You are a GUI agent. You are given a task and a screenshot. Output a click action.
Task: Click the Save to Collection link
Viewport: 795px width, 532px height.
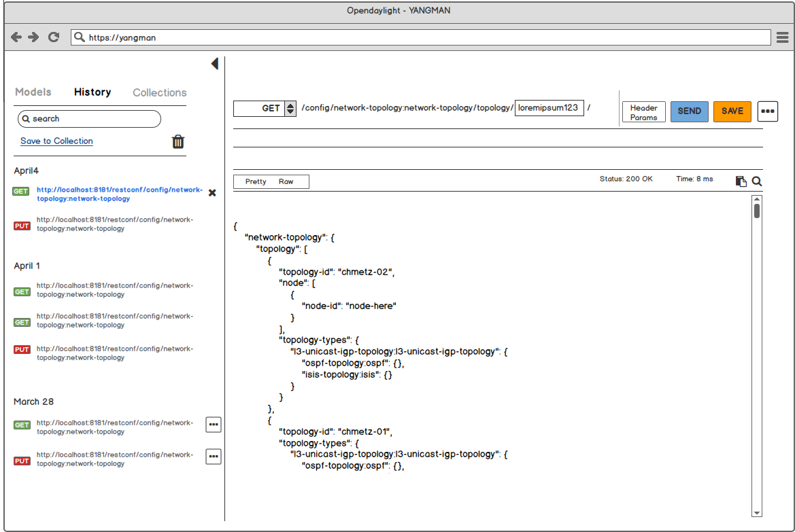[57, 141]
